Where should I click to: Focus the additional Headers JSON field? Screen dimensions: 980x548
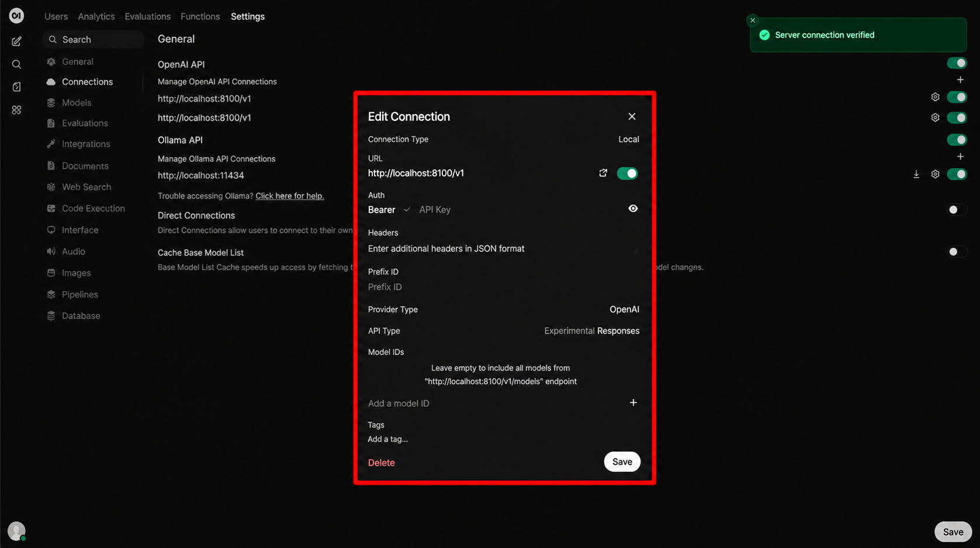tap(503, 248)
